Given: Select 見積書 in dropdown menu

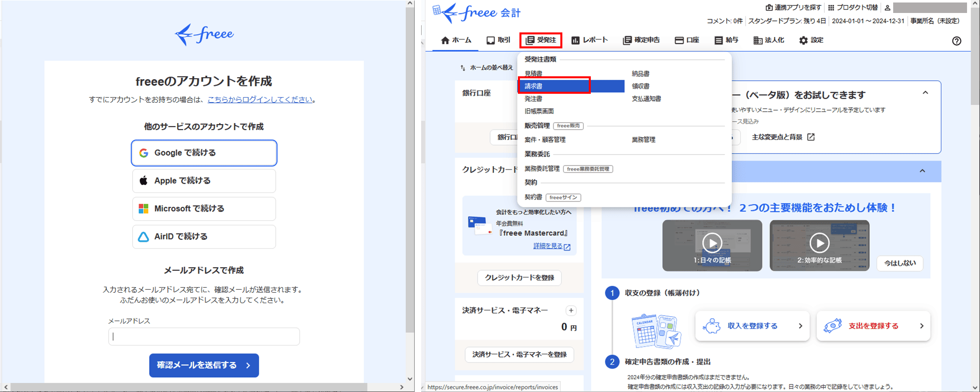Looking at the screenshot, I should [x=533, y=73].
